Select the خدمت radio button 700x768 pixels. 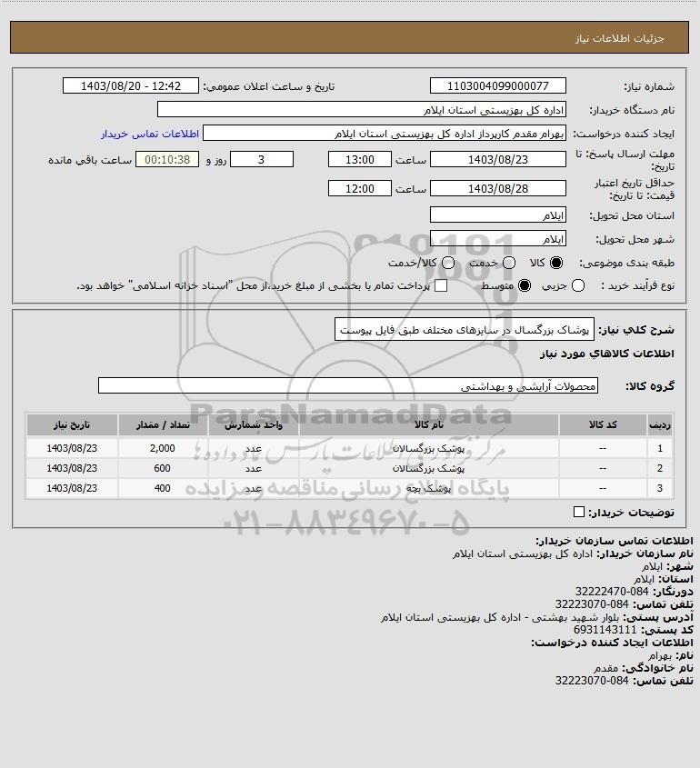509,263
